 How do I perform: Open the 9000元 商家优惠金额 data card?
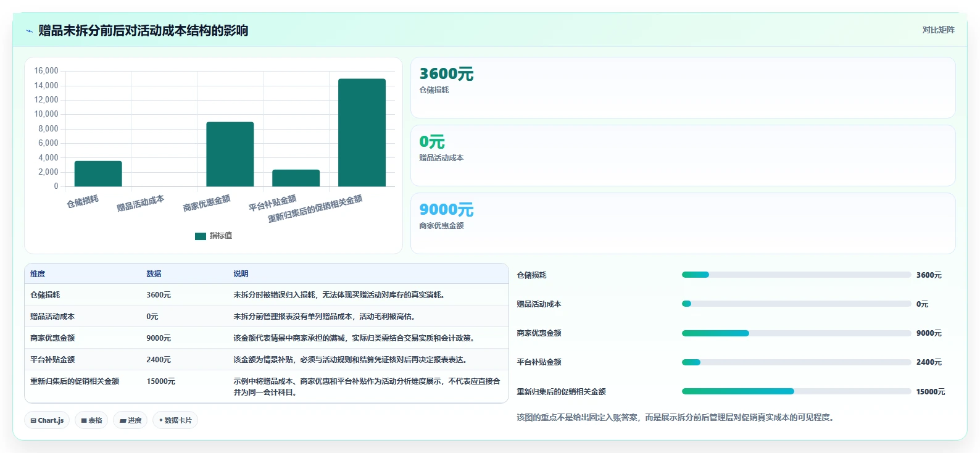point(683,223)
